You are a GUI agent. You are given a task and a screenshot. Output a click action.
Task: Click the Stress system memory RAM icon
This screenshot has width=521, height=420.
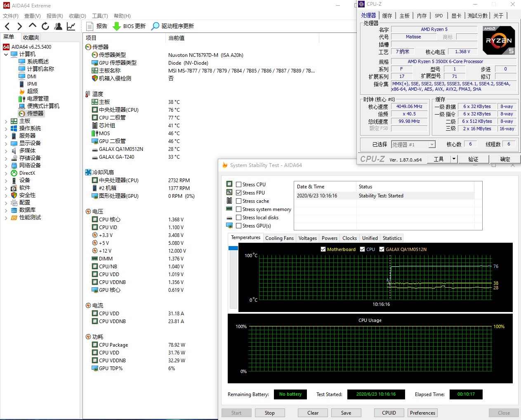[x=229, y=209]
